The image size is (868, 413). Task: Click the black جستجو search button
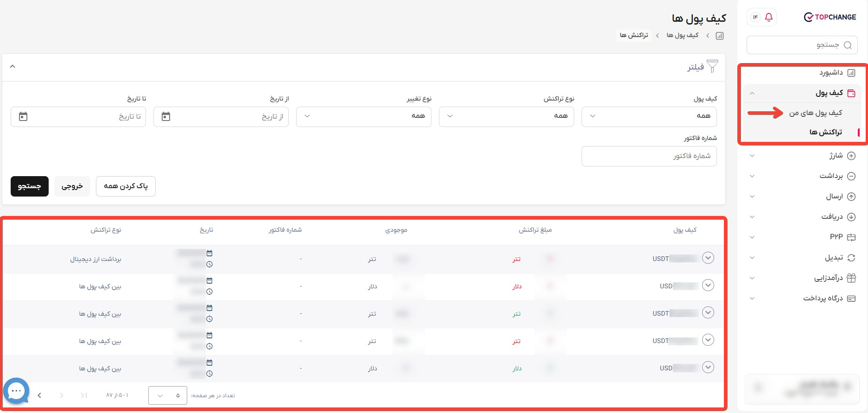(x=30, y=186)
